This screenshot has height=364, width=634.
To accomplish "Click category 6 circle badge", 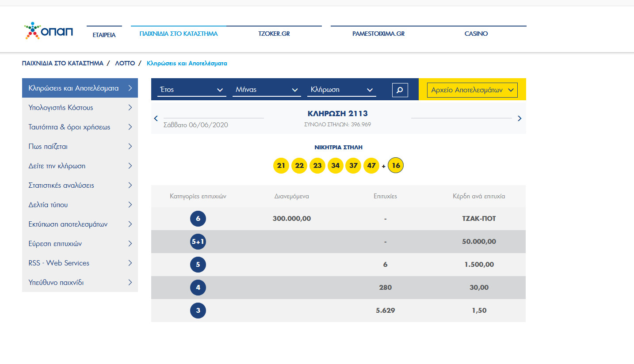I will (x=198, y=219).
